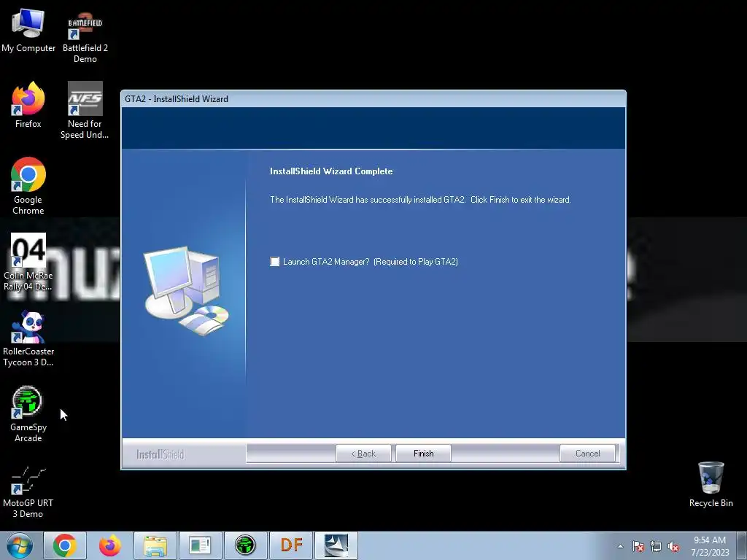Click the Launch GTA2 Manager label text
The width and height of the screenshot is (747, 560).
point(370,262)
